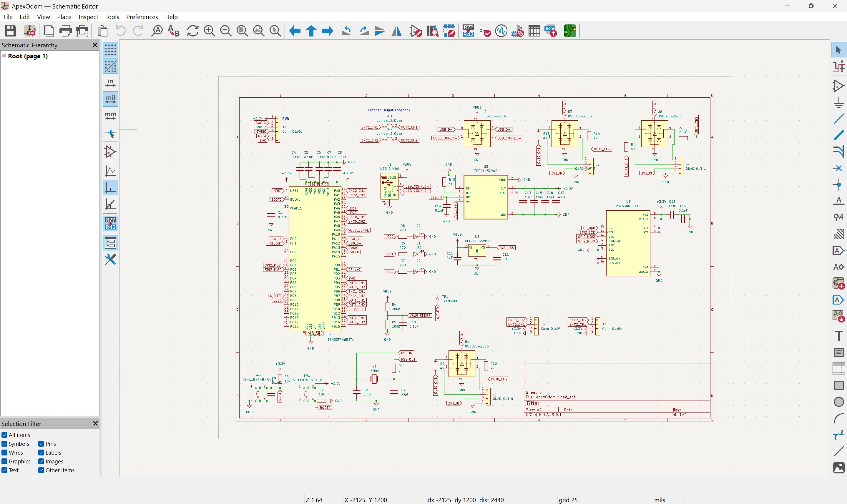Viewport: 847px width, 504px height.
Task: Uncheck the Images selection filter
Action: (x=51, y=462)
